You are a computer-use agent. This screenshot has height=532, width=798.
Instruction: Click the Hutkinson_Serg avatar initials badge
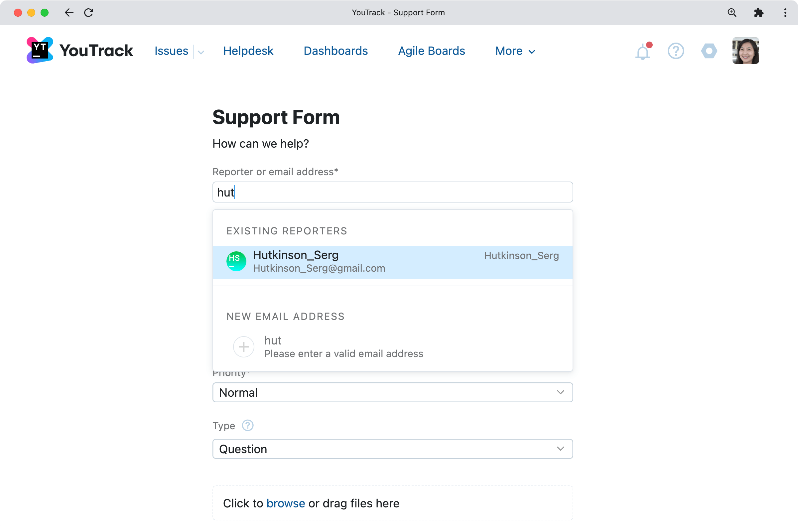(x=236, y=261)
